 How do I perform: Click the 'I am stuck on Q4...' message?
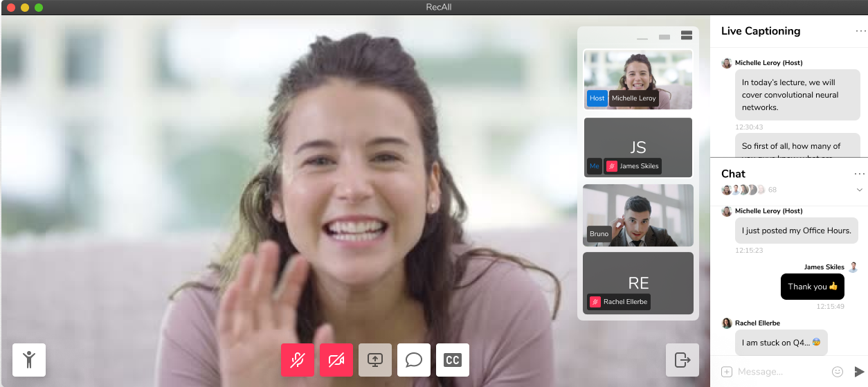pyautogui.click(x=781, y=343)
